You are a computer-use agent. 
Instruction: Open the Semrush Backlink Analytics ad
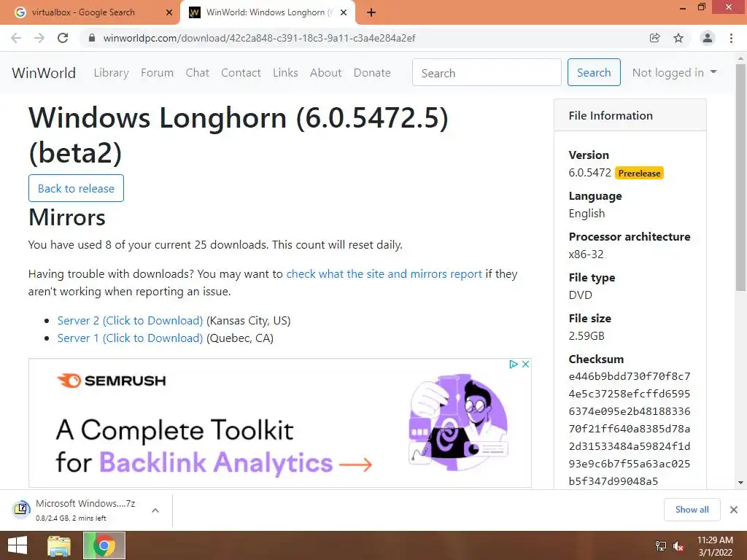(280, 423)
